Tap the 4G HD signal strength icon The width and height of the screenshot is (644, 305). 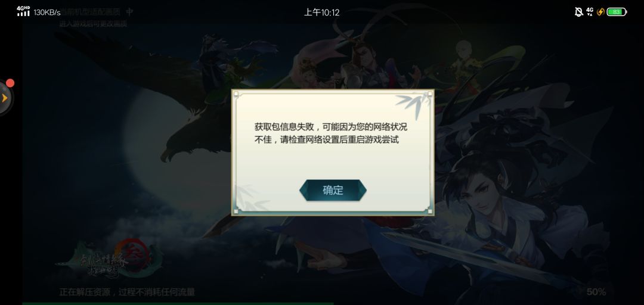(x=23, y=11)
